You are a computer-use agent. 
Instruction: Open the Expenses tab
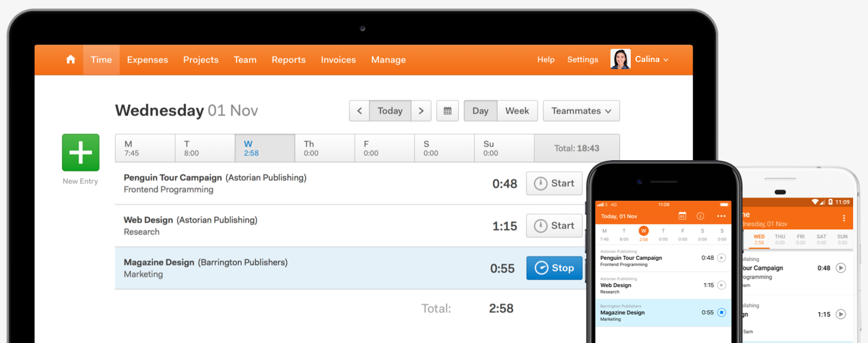148,60
